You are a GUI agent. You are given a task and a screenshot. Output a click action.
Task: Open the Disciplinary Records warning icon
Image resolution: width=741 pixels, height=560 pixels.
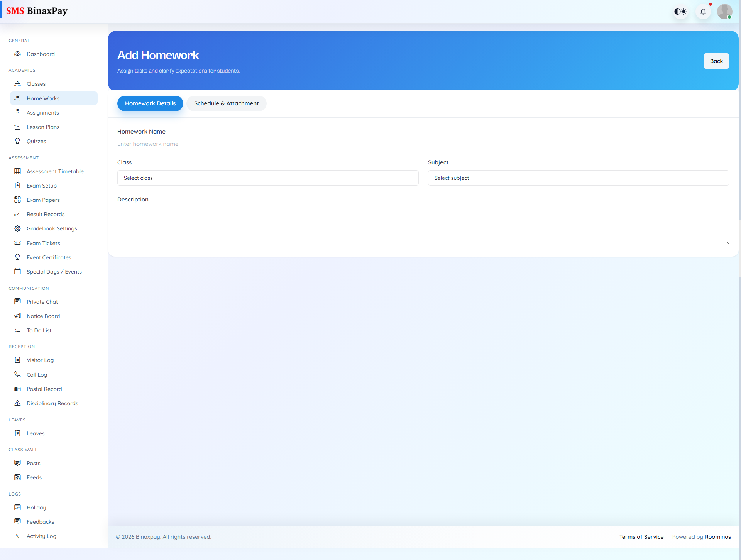18,403
